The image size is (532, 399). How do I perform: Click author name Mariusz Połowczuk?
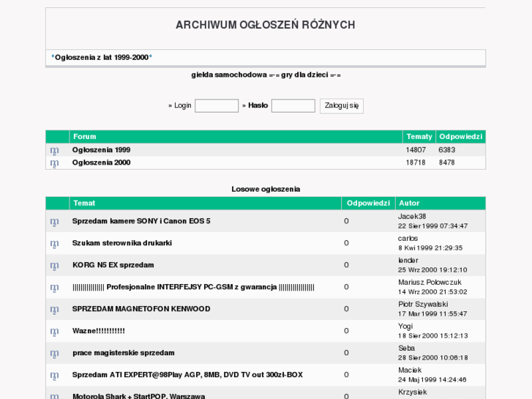point(430,282)
